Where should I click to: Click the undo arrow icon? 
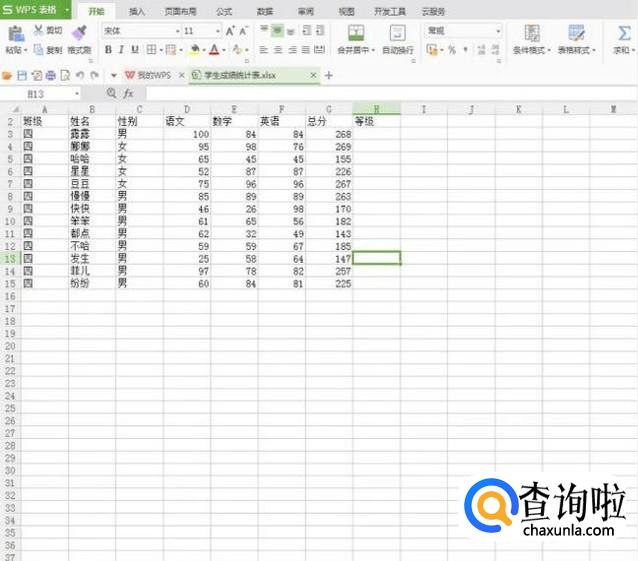(80, 75)
